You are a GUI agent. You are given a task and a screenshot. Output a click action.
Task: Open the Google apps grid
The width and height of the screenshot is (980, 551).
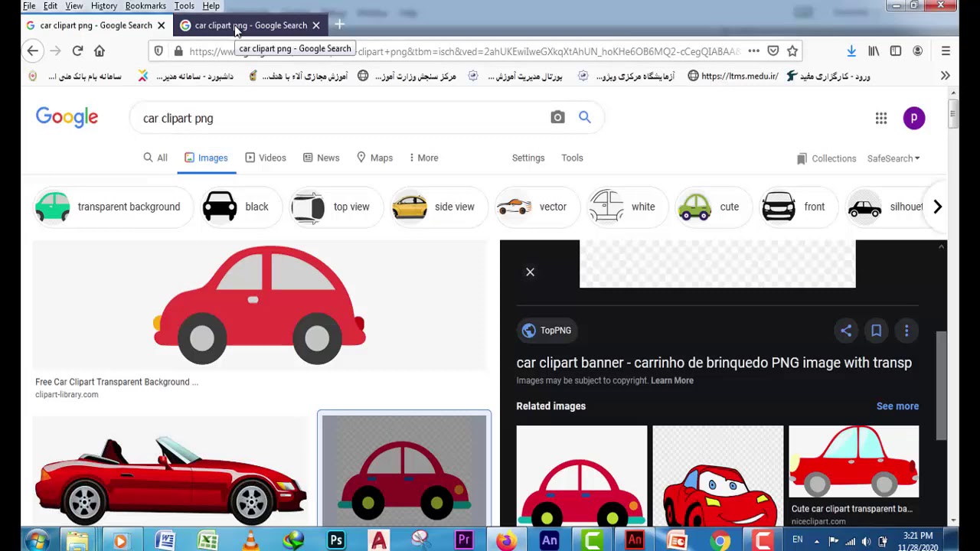click(881, 118)
